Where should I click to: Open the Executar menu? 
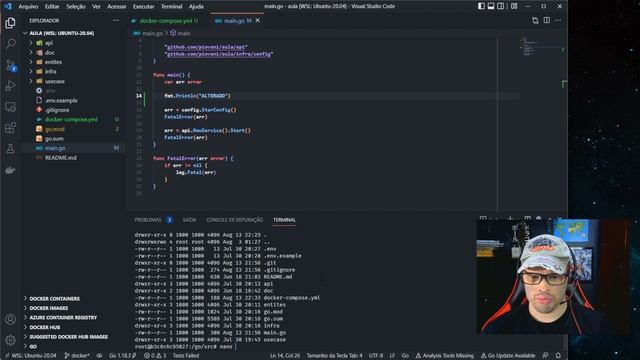(x=144, y=6)
